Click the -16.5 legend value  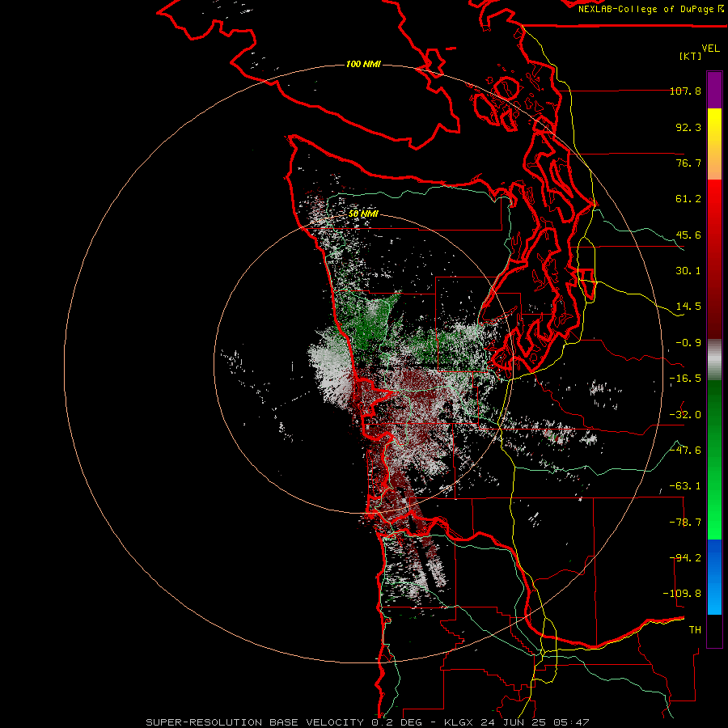(685, 379)
